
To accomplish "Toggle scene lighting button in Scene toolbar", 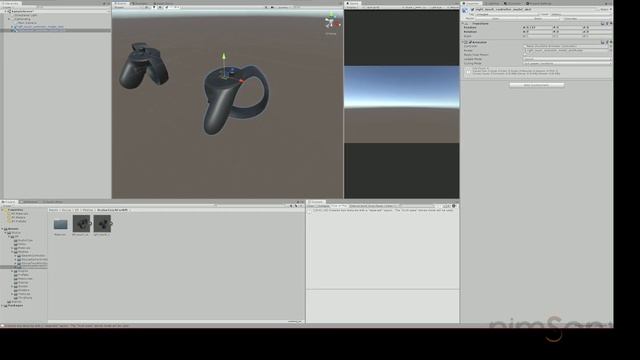I will click(x=153, y=7).
